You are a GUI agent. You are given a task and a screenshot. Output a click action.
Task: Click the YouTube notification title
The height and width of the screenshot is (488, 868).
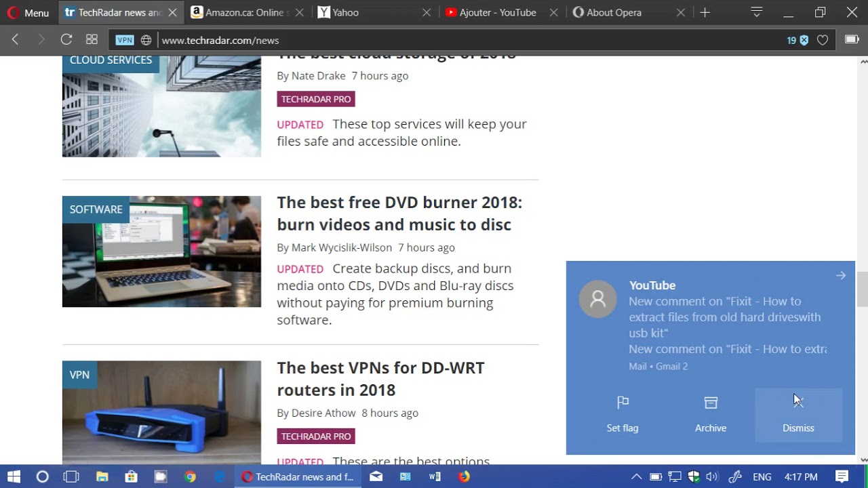pos(652,285)
